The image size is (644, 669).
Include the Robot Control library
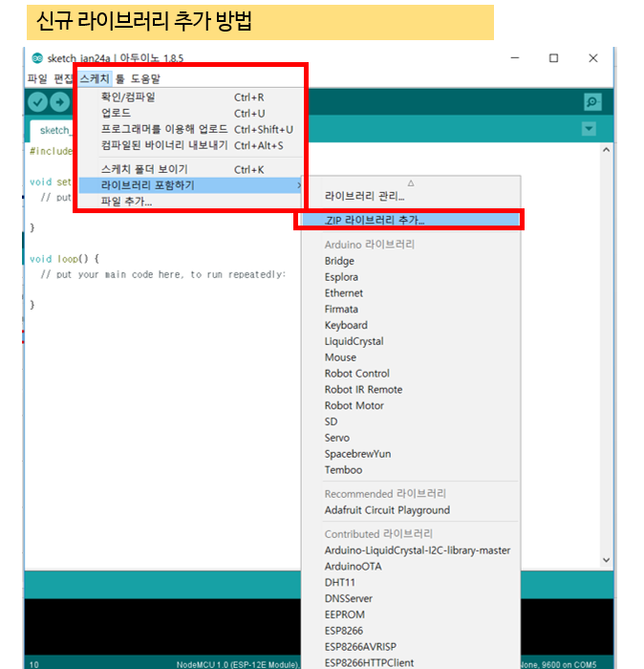click(411, 374)
